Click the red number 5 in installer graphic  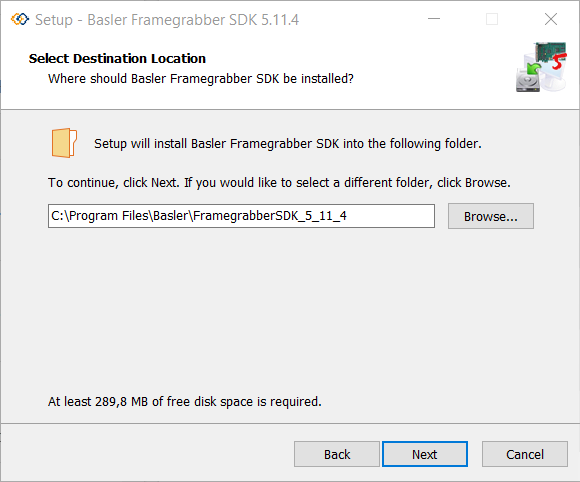point(559,61)
